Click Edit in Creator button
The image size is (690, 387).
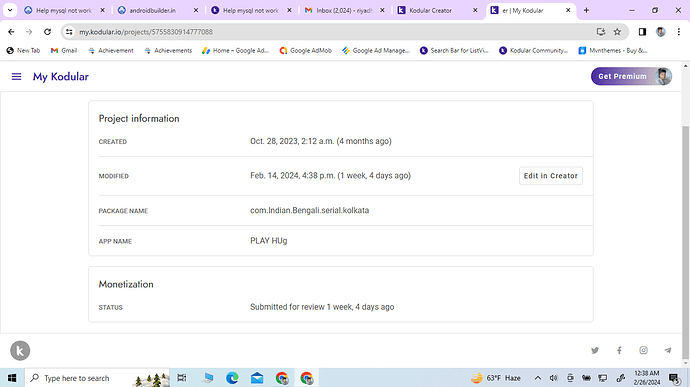[x=551, y=176]
